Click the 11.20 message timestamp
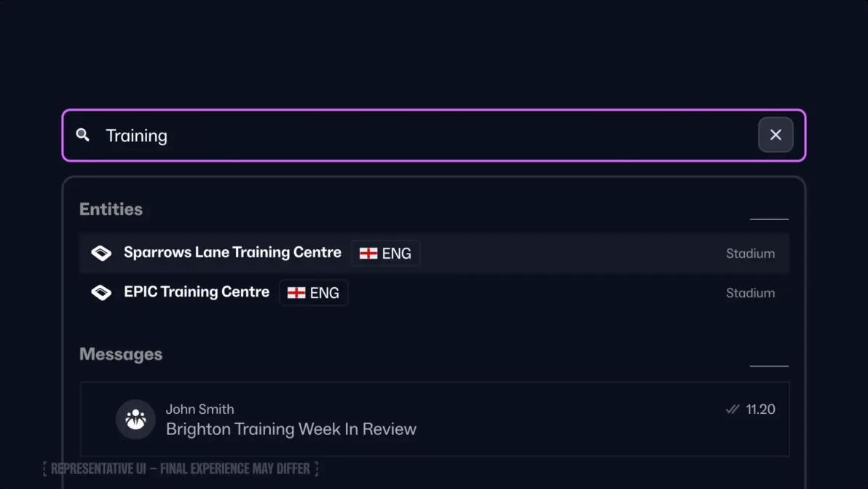The image size is (868, 489). (760, 410)
